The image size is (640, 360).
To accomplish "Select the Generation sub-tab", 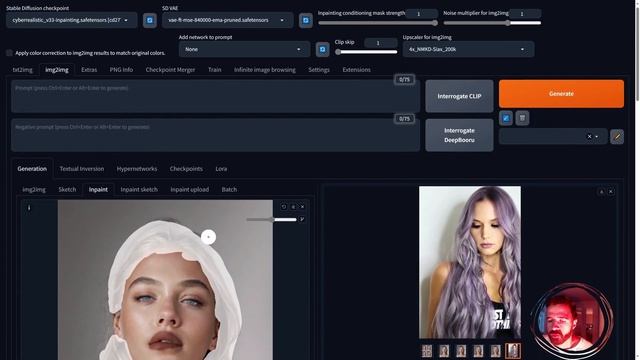I will 32,169.
